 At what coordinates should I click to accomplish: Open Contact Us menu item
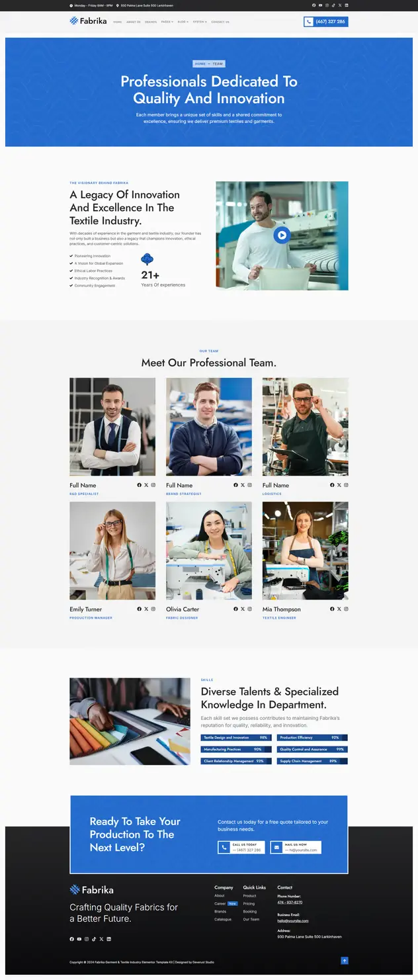(220, 22)
